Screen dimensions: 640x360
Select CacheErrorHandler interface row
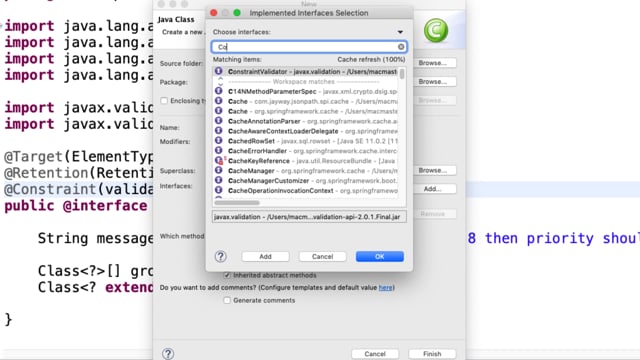[305, 151]
